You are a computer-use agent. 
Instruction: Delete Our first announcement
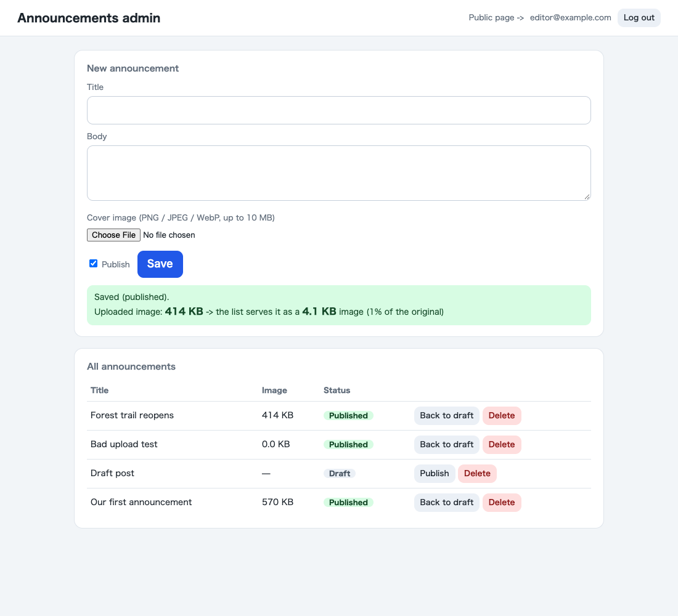(x=502, y=503)
